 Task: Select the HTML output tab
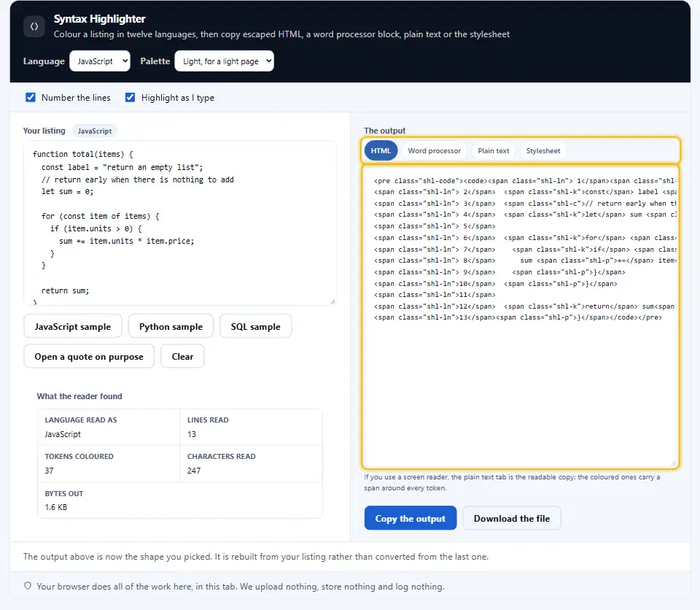click(x=381, y=150)
